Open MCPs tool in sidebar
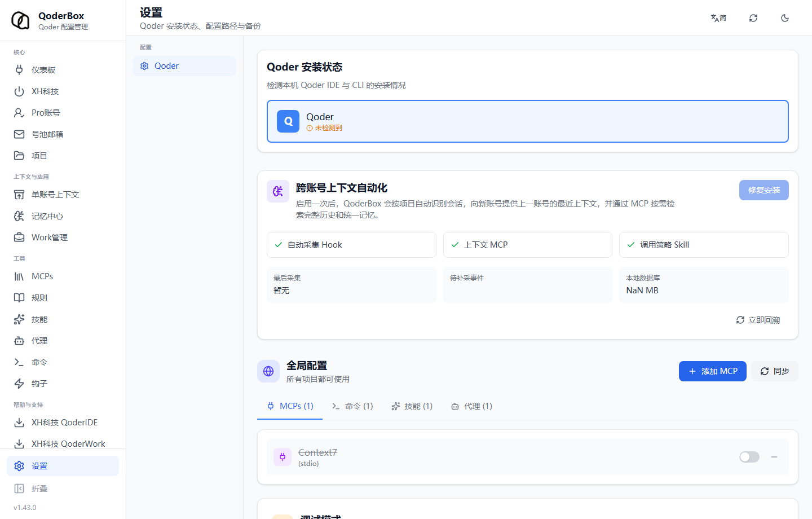Screen dimensions: 812x519 [63, 276]
